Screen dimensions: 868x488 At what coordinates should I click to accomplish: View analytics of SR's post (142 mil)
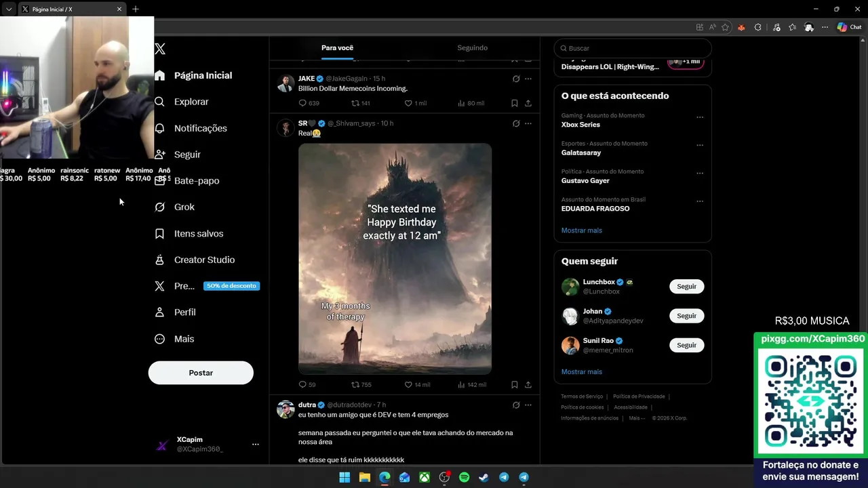[472, 384]
